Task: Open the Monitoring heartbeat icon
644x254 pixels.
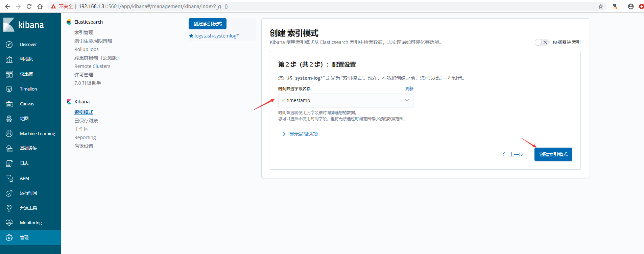Action: click(x=9, y=223)
